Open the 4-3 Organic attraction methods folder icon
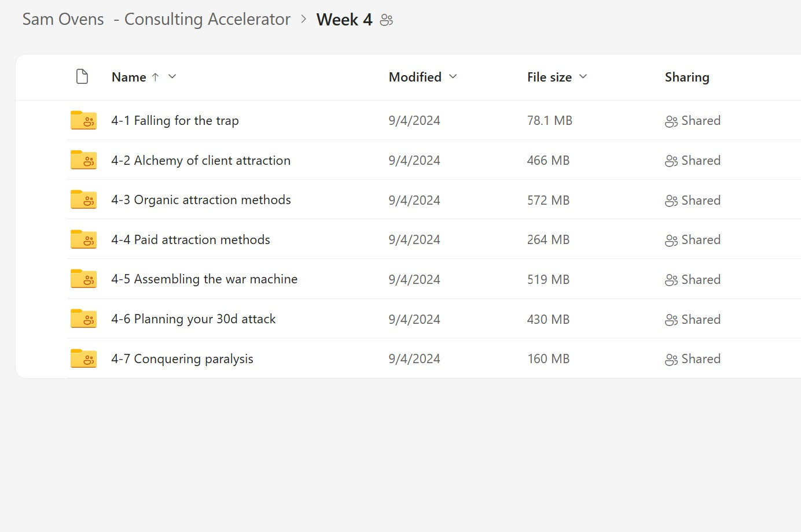Screen dimensions: 801x532 pos(83,199)
